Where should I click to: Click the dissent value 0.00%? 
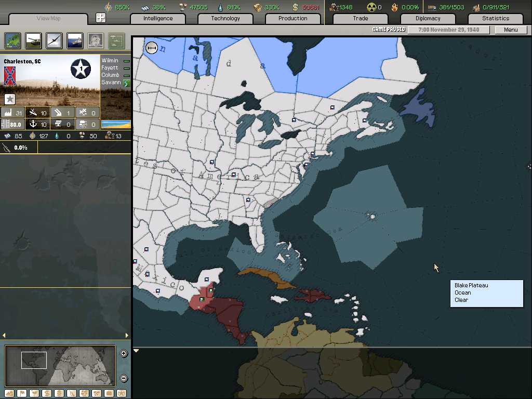coord(410,7)
